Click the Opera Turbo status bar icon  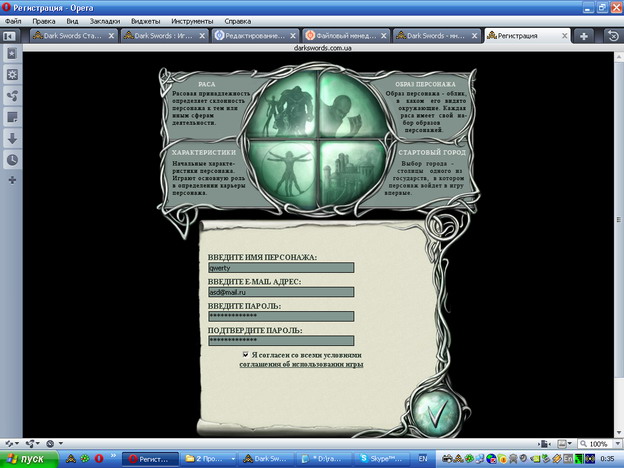click(x=51, y=443)
